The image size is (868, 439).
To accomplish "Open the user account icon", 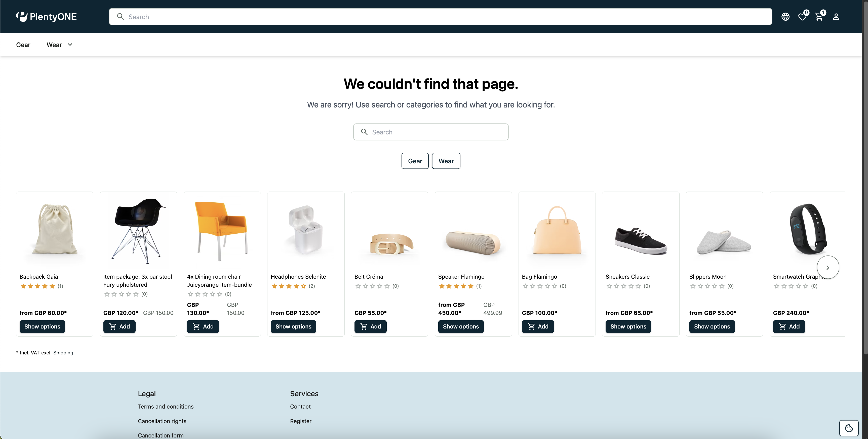I will pos(836,17).
